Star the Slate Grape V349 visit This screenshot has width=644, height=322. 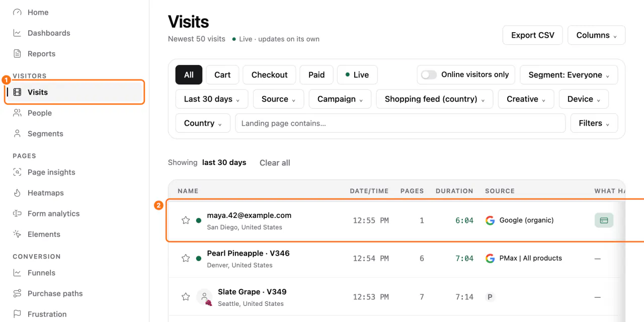coord(186,297)
